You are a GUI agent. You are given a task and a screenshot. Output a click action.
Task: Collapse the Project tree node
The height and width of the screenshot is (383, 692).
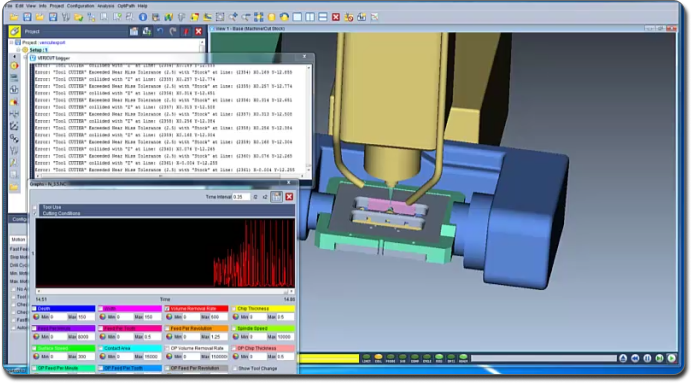(x=11, y=43)
